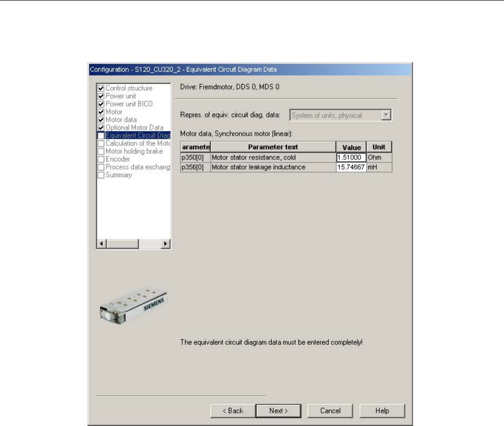Viewport: 504px width, 426px height.
Task: Click the dropdown arrow for equiv. circuit representation
Action: [386, 115]
